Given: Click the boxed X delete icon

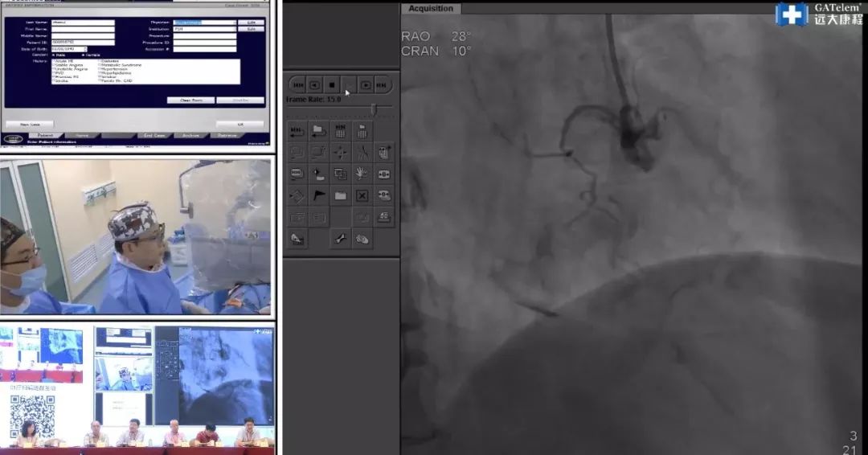Looking at the screenshot, I should click(362, 195).
